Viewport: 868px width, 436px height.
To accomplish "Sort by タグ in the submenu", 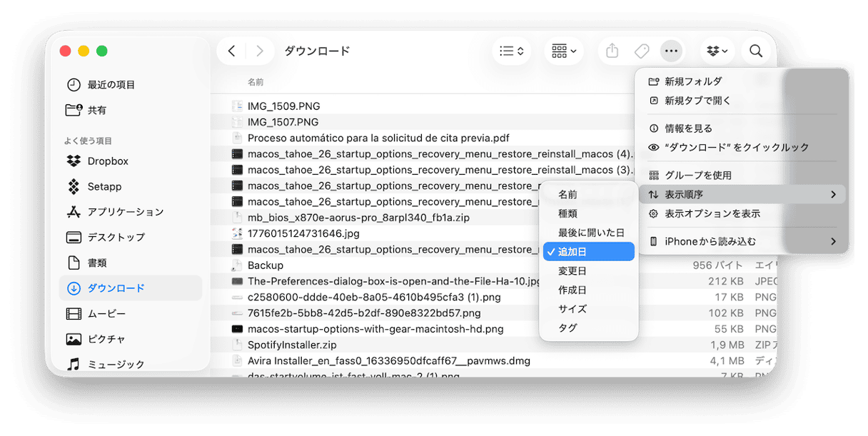I will (589, 328).
